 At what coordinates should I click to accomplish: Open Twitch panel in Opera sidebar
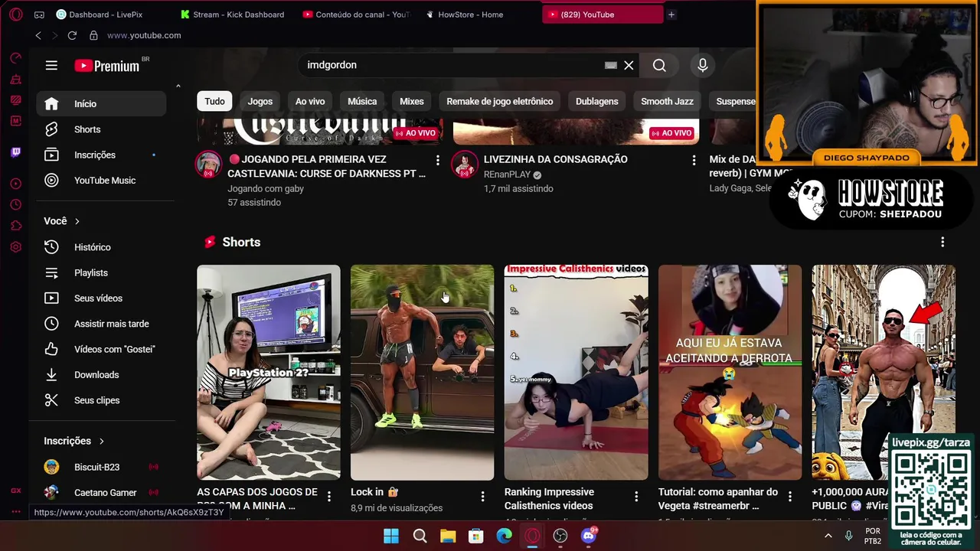coord(16,152)
